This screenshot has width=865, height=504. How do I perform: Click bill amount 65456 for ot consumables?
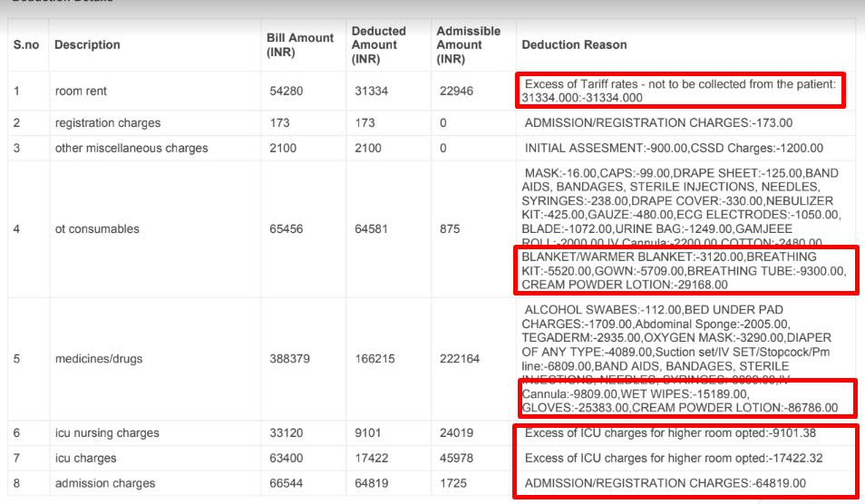(287, 228)
